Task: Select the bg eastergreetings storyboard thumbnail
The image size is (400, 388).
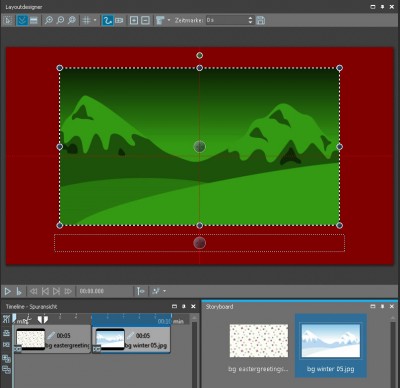Action: [259, 341]
